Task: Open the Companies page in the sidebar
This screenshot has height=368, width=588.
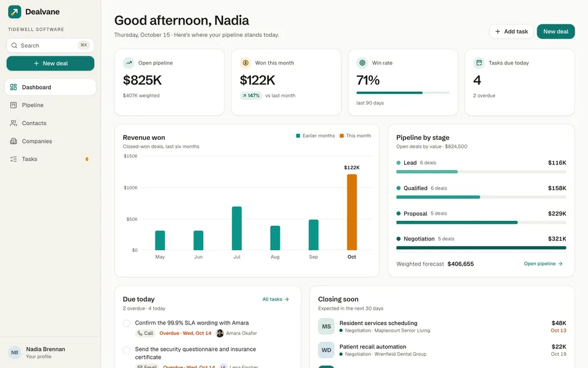Action: 50,141
